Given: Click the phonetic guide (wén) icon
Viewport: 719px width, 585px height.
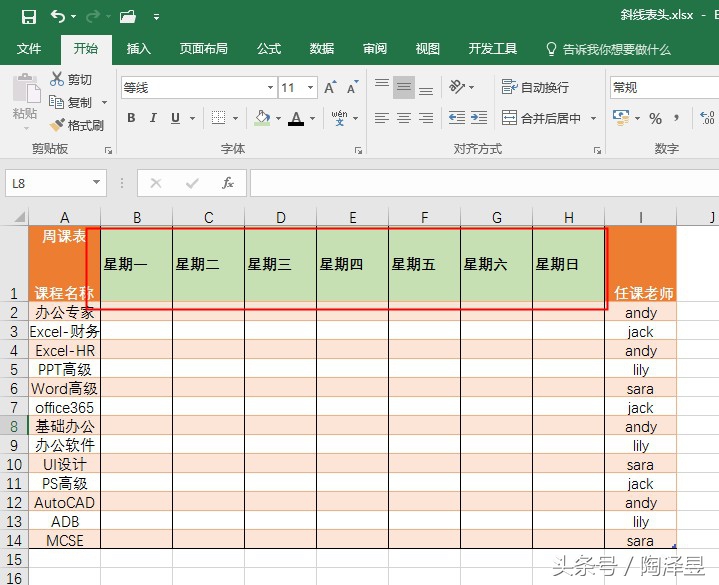Looking at the screenshot, I should click(x=339, y=118).
